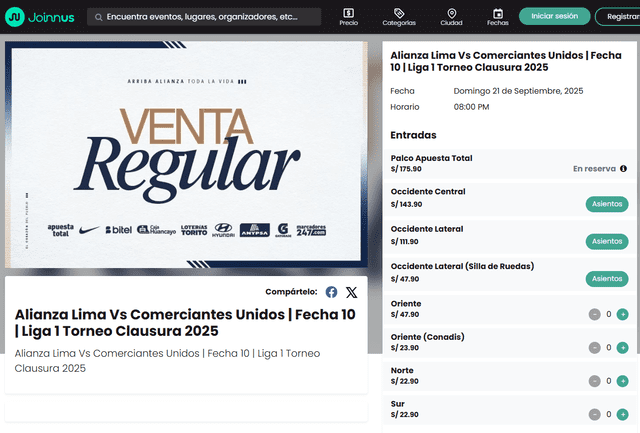640x433 pixels.
Task: Click the Iniciar sesión button
Action: (x=554, y=16)
